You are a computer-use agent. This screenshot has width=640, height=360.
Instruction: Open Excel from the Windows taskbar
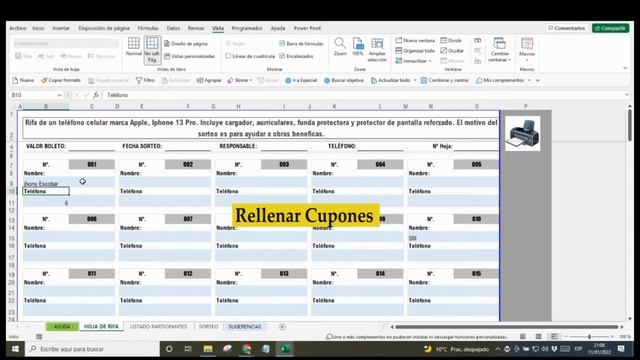(x=285, y=349)
